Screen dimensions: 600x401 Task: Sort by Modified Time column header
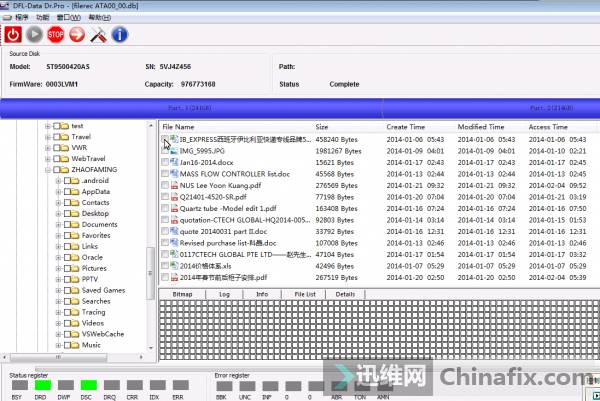[x=490, y=127]
